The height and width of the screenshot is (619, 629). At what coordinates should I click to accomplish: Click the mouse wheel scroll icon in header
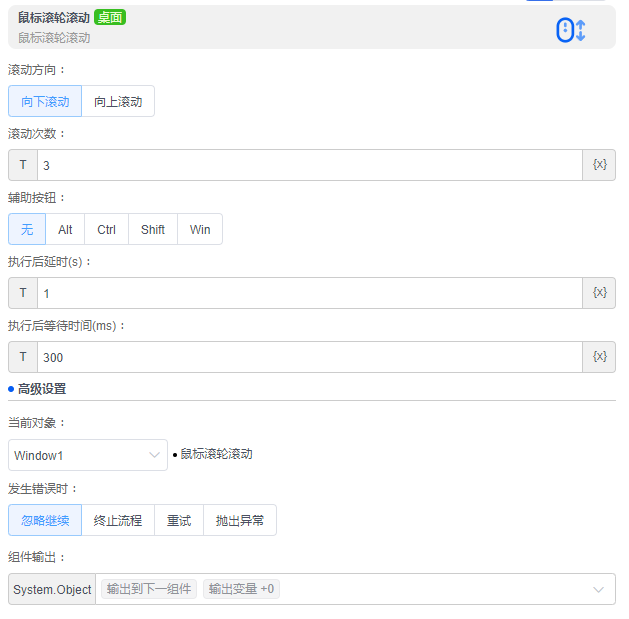(570, 30)
